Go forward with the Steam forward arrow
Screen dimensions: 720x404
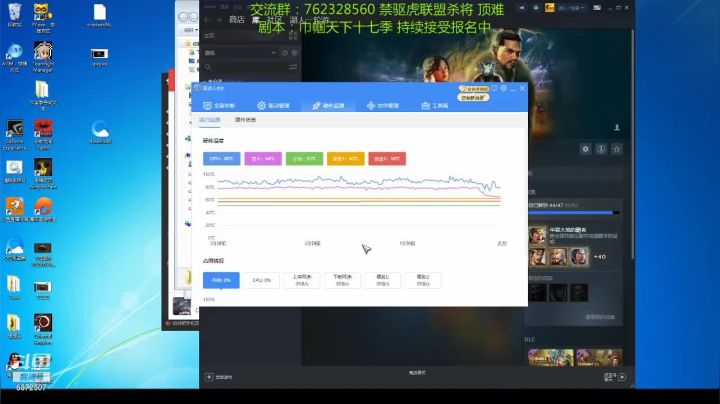click(x=219, y=20)
